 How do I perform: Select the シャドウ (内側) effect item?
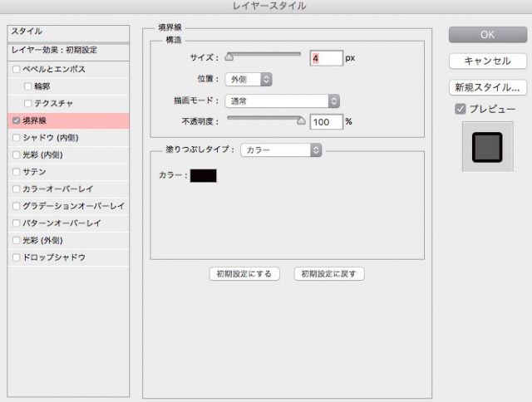click(52, 137)
